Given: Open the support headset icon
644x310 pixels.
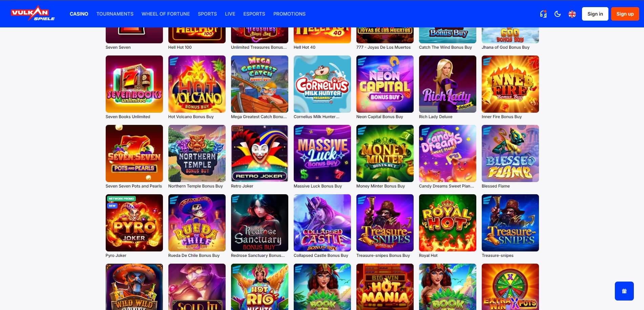Looking at the screenshot, I should pyautogui.click(x=543, y=14).
